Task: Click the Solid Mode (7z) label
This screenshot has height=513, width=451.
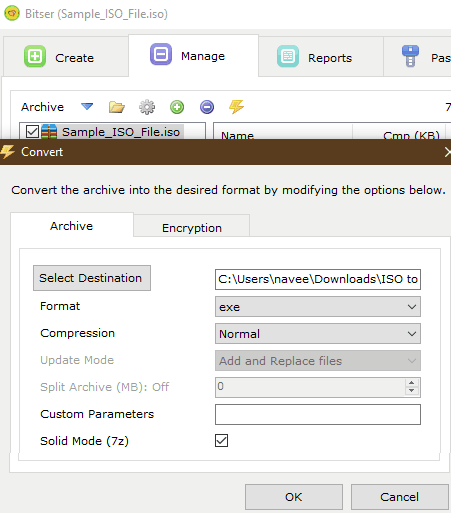Action: tap(84, 441)
